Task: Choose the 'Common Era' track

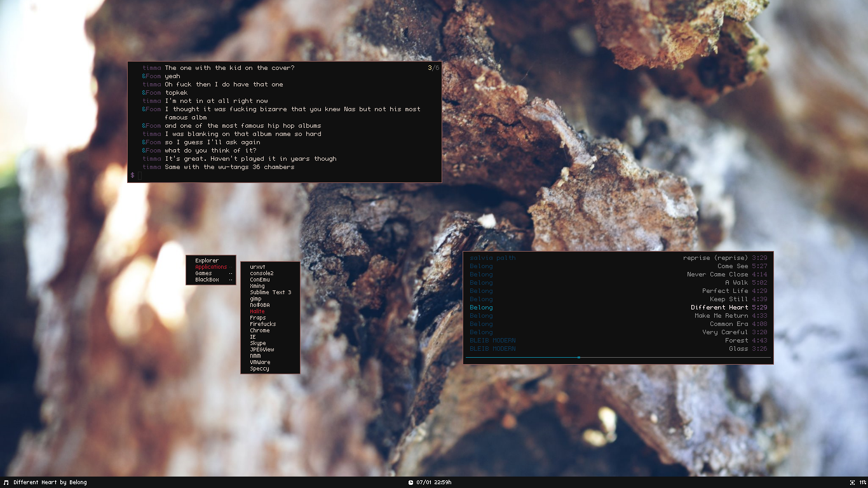Action: coord(729,324)
